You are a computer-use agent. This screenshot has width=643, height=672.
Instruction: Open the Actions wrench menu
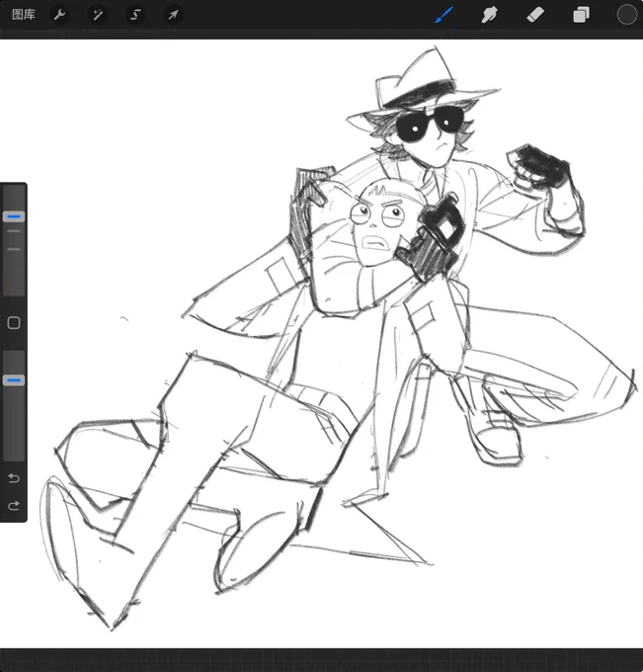pos(59,15)
